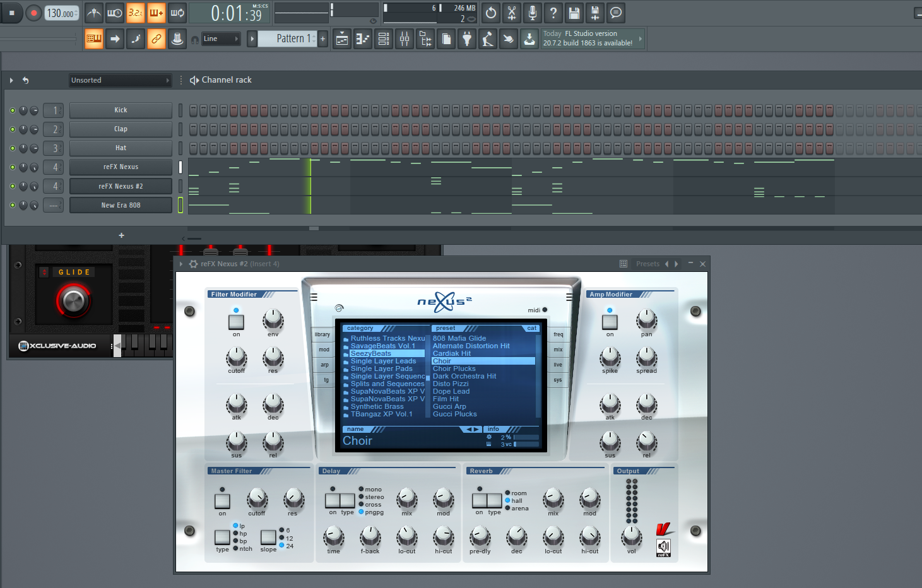Viewport: 922px width, 588px height.
Task: Mute the New Era 808 channel LED
Action: (x=12, y=205)
